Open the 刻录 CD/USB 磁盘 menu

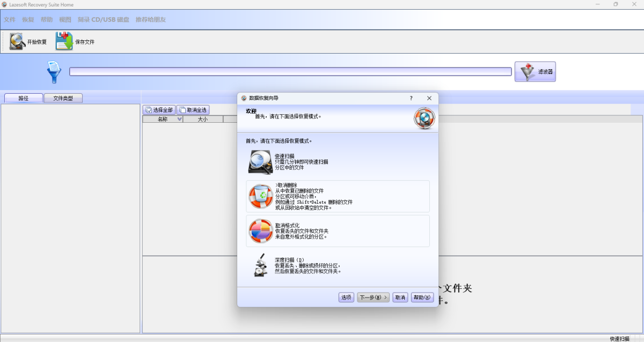click(x=103, y=20)
